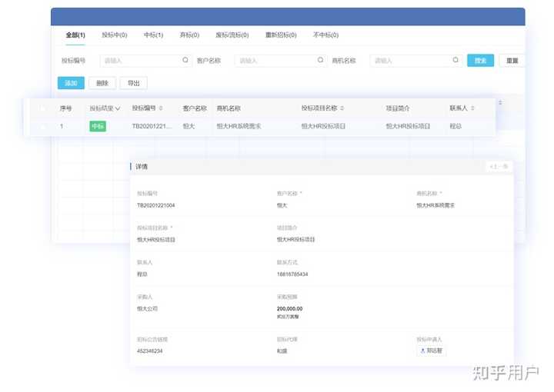The height and width of the screenshot is (392, 554).
Task: Expand the 投标结果 column filter dropdown
Action: 118,108
